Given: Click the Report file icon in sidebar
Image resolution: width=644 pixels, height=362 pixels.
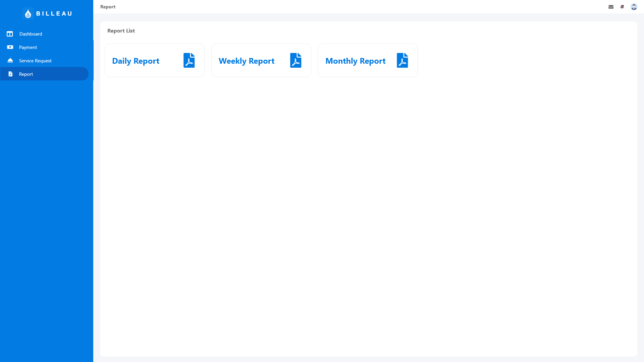Looking at the screenshot, I should point(10,74).
